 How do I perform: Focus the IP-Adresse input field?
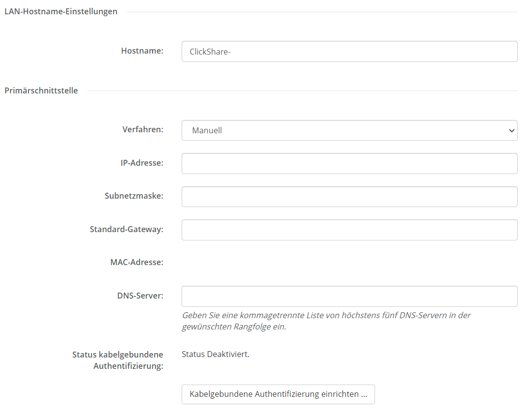(349, 163)
